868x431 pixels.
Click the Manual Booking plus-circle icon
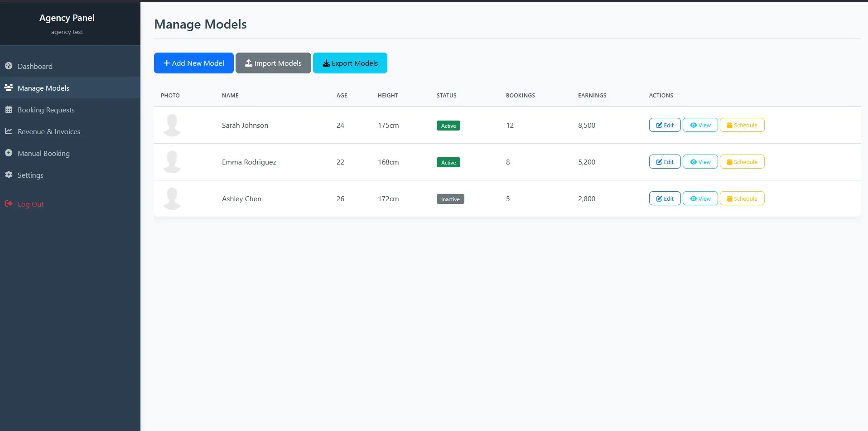[x=9, y=153]
